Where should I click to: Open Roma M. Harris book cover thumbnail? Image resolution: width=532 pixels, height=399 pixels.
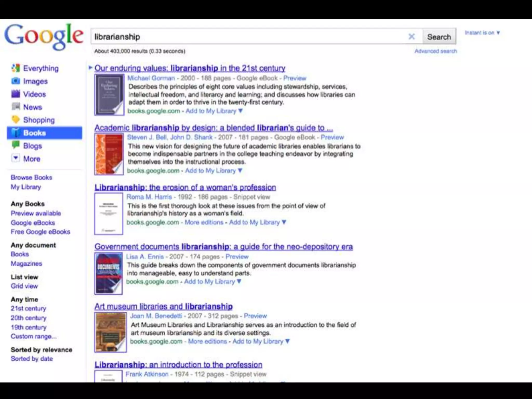[x=109, y=214]
